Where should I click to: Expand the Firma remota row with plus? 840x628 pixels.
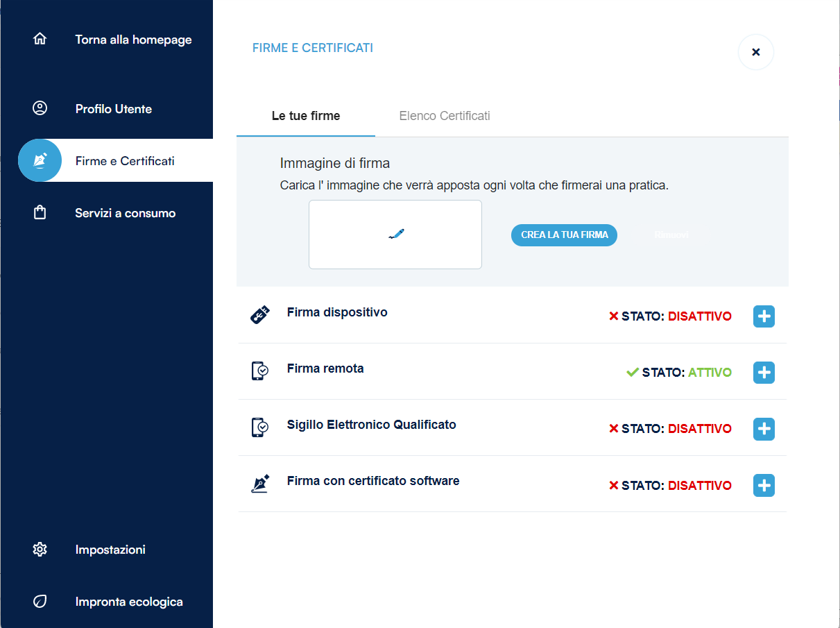[764, 373]
